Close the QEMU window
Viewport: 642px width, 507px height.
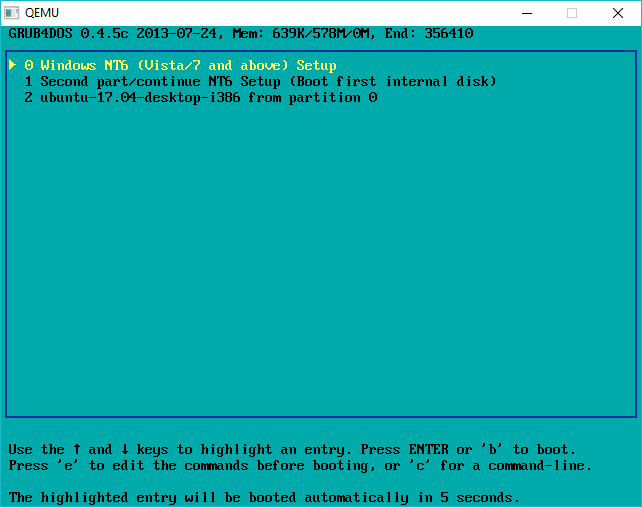click(x=618, y=13)
